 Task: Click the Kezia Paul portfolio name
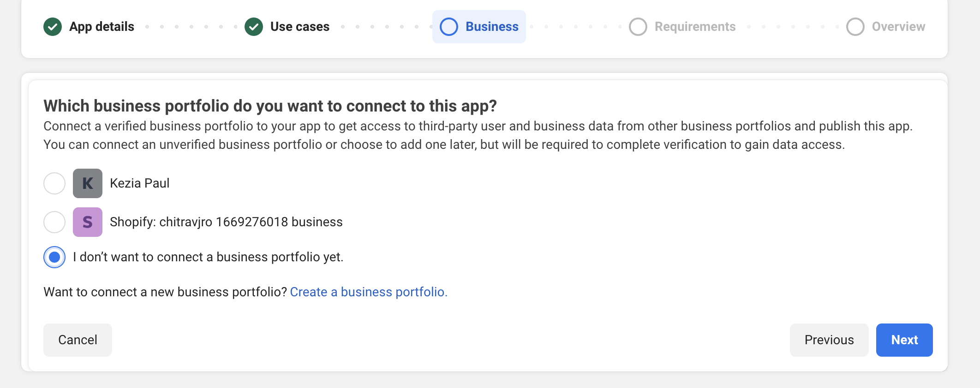coord(140,183)
